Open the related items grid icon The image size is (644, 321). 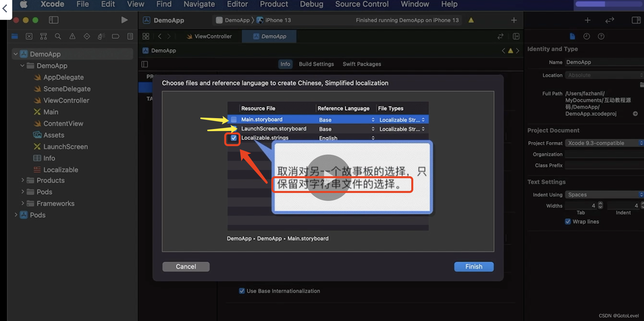pos(146,36)
